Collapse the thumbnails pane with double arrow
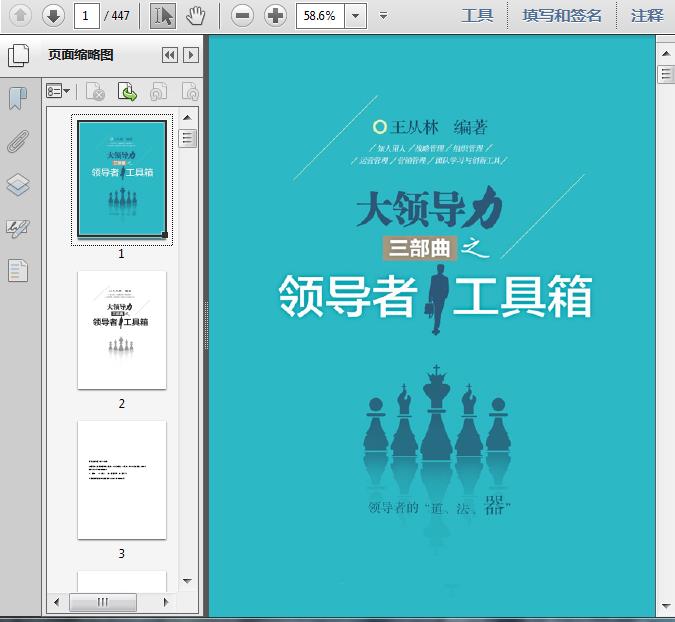Viewport: 675px width, 622px height. pos(170,55)
